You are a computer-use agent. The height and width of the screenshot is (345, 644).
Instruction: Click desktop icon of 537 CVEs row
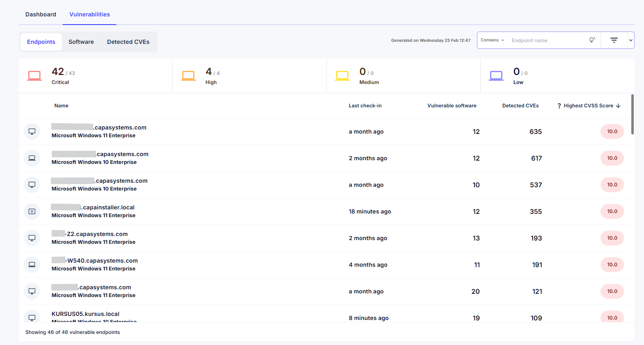pyautogui.click(x=32, y=185)
